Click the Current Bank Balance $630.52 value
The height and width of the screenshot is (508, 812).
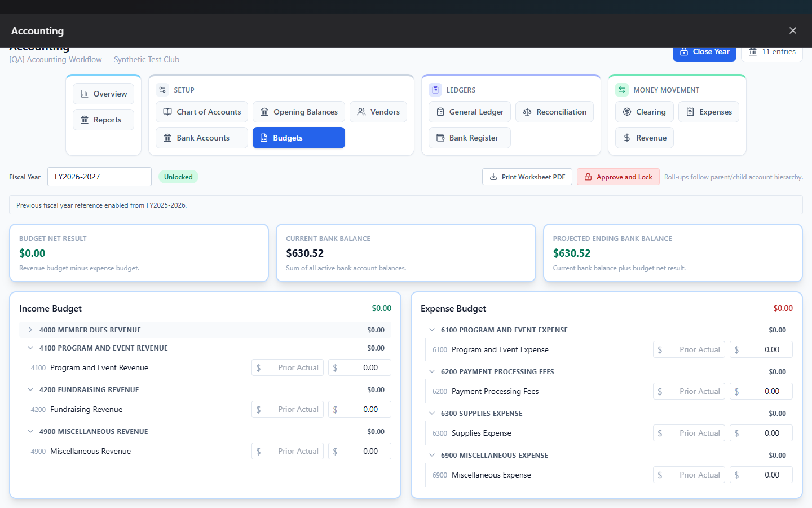pos(305,253)
